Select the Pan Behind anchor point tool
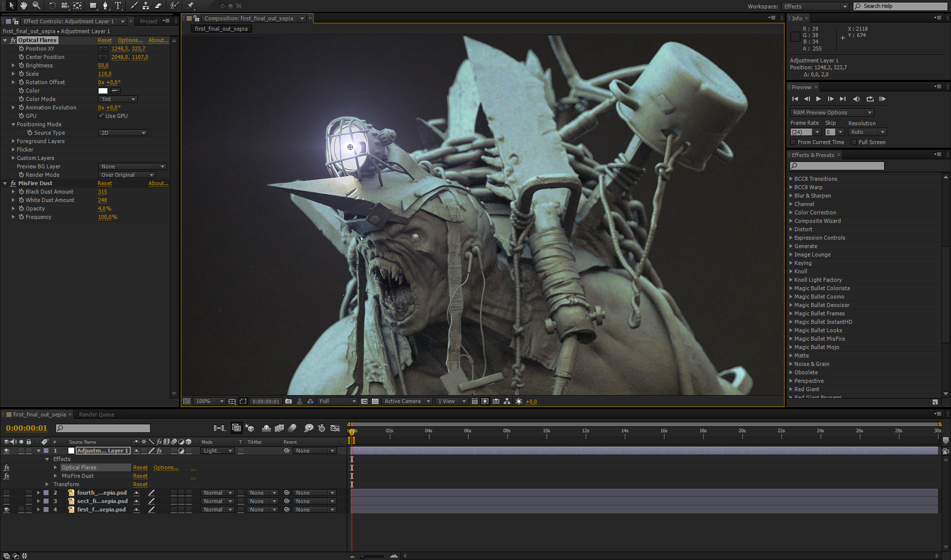The width and height of the screenshot is (951, 560). (x=77, y=5)
